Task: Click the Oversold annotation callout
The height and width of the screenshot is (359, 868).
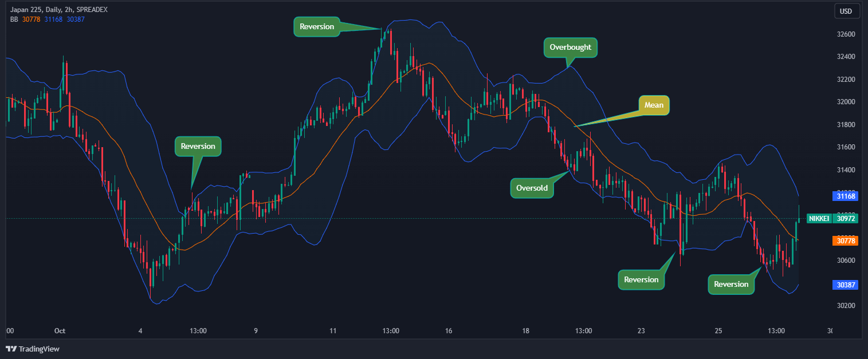Action: pyautogui.click(x=532, y=188)
